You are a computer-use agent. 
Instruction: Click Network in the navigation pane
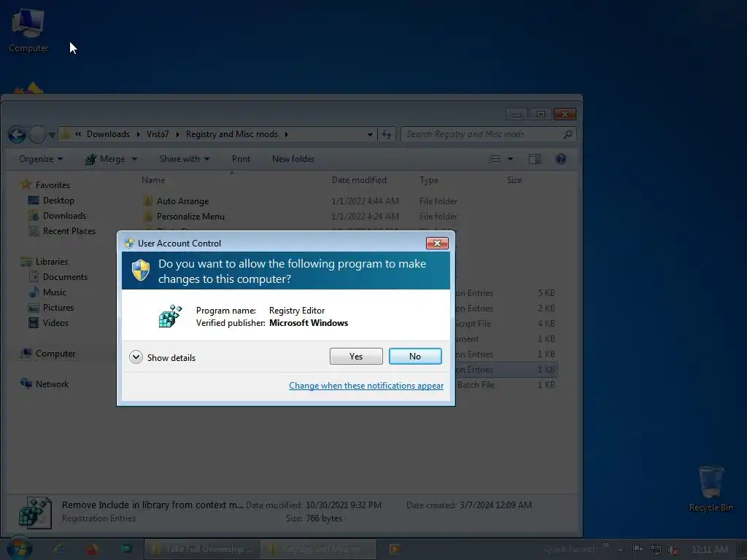click(44, 384)
